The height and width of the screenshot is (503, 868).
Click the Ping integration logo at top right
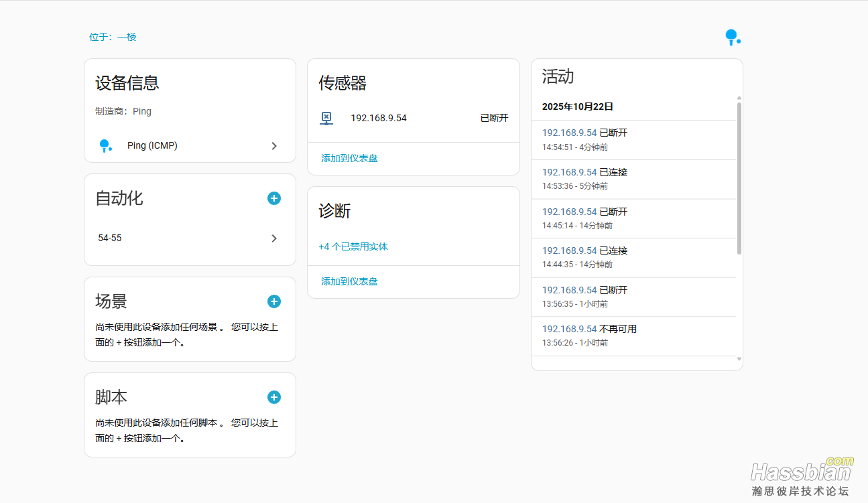click(732, 38)
